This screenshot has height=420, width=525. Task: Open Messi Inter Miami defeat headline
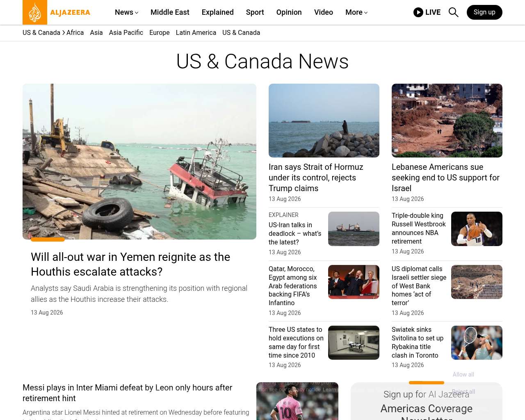pyautogui.click(x=127, y=393)
